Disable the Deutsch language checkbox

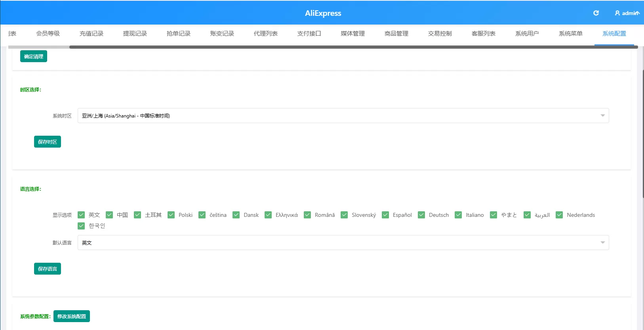pyautogui.click(x=421, y=215)
